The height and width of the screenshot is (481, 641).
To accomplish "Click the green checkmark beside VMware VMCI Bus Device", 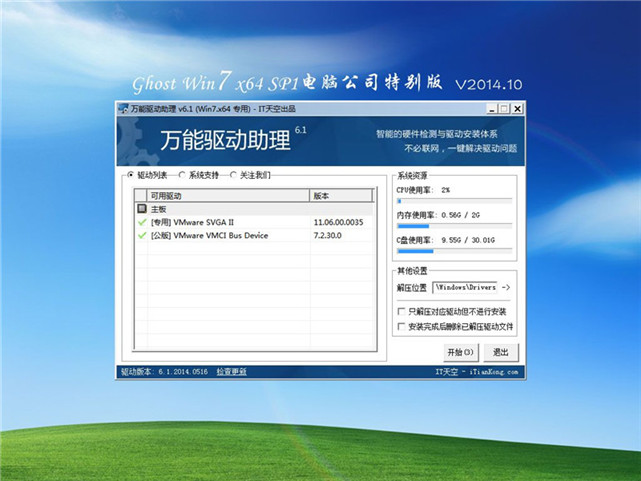I will click(x=142, y=235).
